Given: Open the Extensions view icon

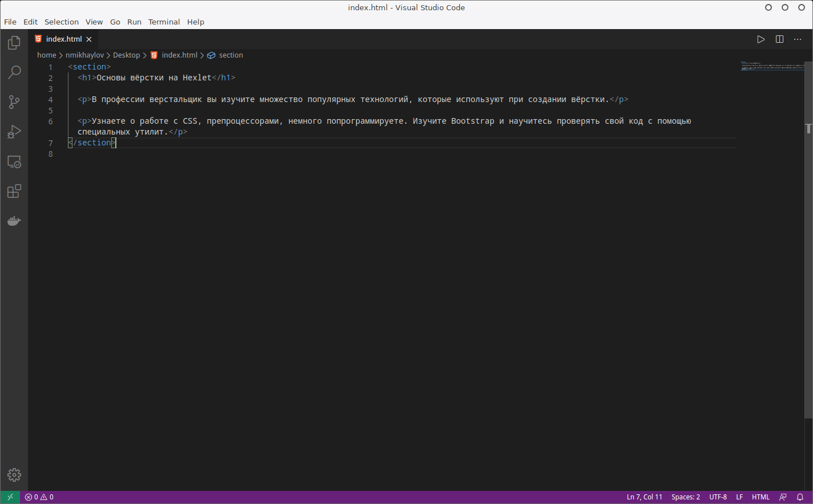Looking at the screenshot, I should [x=14, y=191].
